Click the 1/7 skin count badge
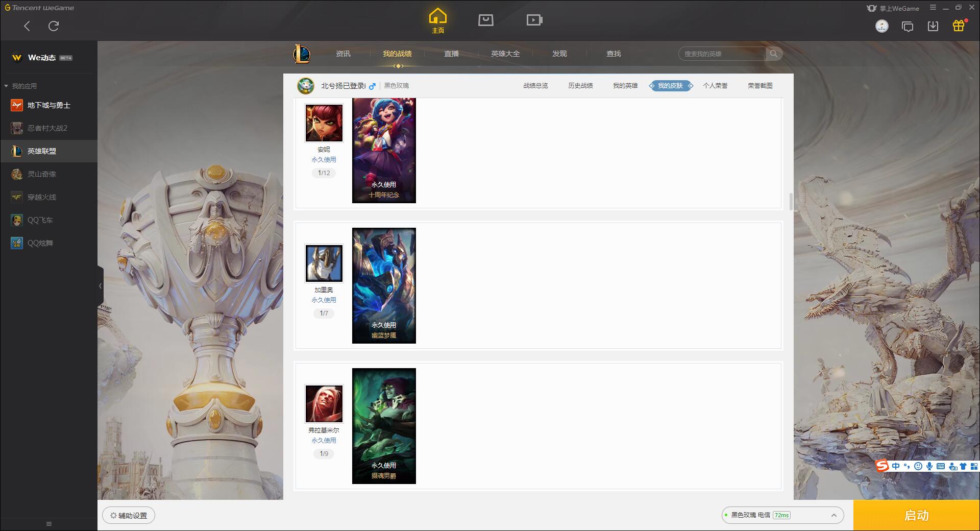Screen dimensions: 980x531 (x=324, y=313)
